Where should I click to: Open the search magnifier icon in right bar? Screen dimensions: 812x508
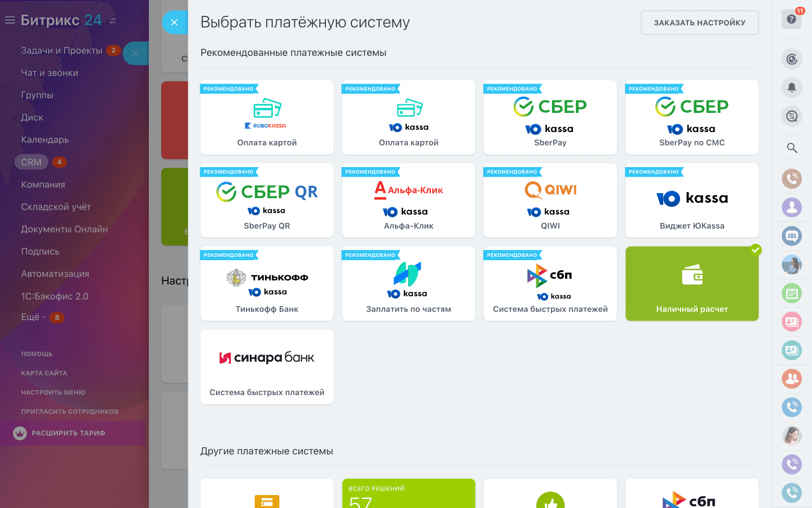(792, 148)
